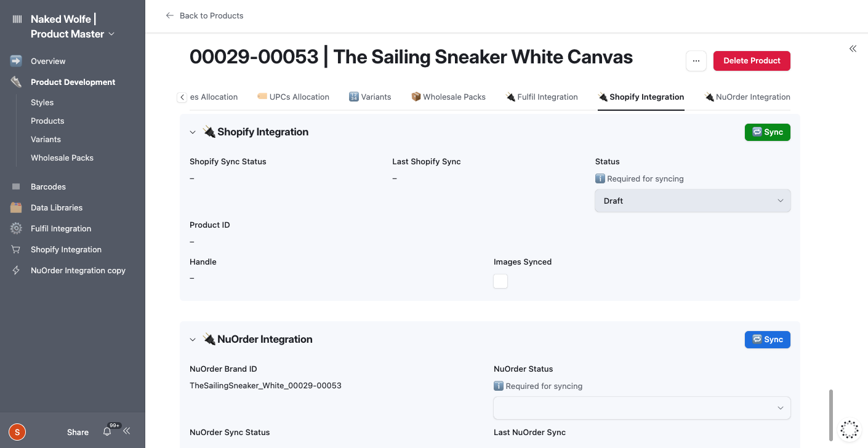
Task: Switch to the NuOrder Integration tab
Action: pos(747,97)
